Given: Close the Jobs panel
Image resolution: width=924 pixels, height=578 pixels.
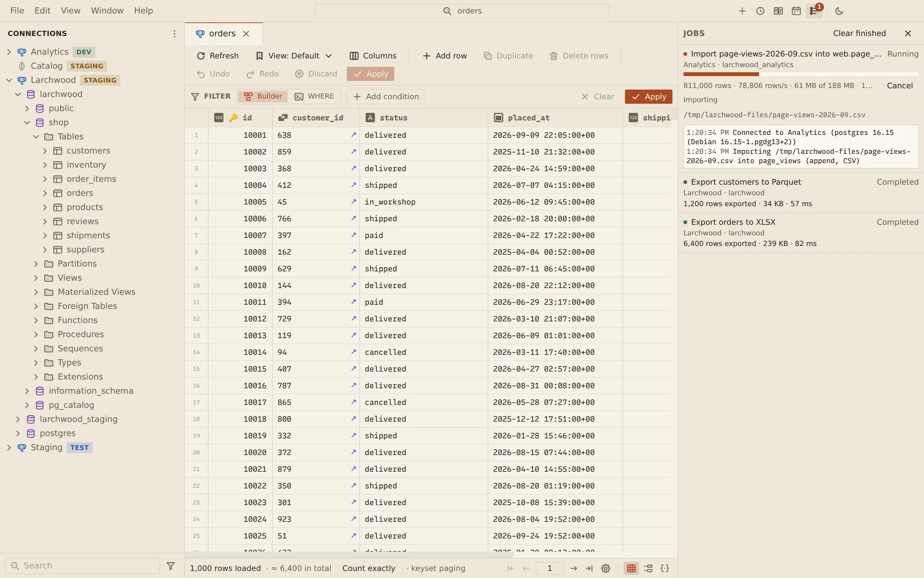Looking at the screenshot, I should click(x=908, y=34).
